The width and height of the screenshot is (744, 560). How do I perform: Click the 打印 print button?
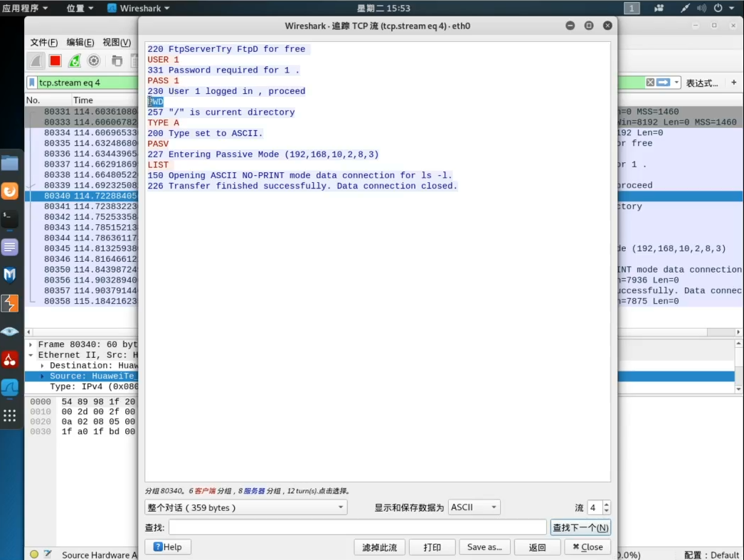click(432, 547)
